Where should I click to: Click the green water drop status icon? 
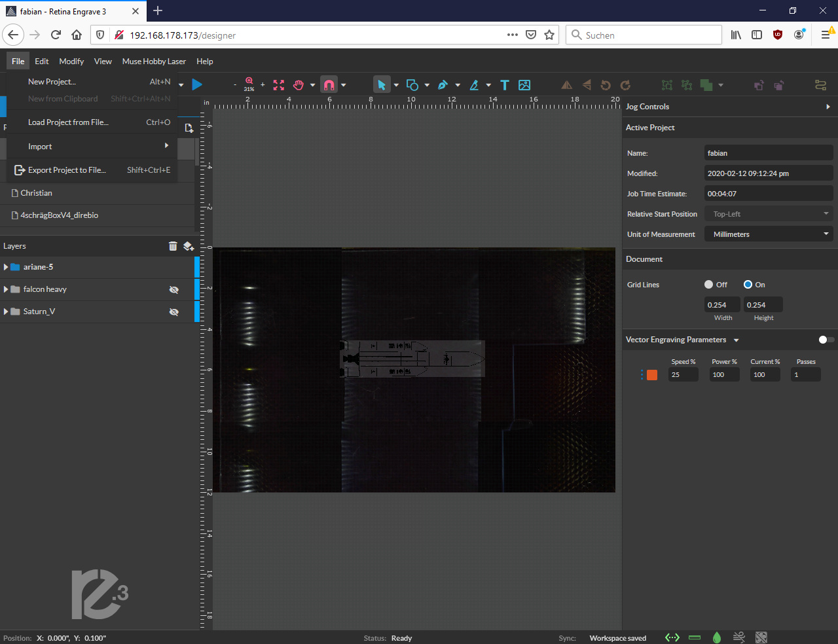[717, 637]
